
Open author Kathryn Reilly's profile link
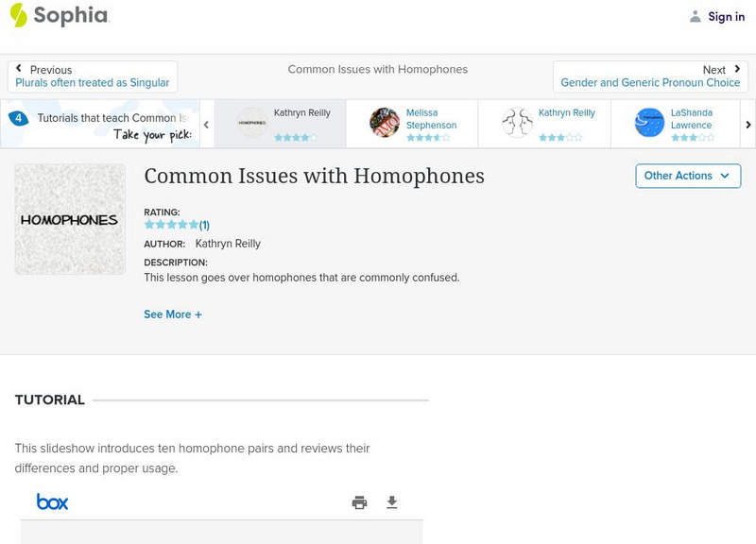click(x=228, y=244)
